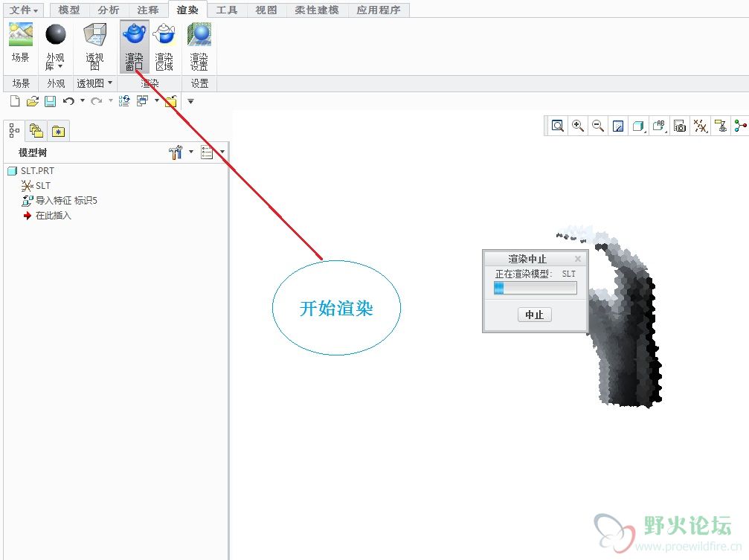Open model tree show dropdown arrow
Viewport: 749px width, 560px height.
click(222, 152)
